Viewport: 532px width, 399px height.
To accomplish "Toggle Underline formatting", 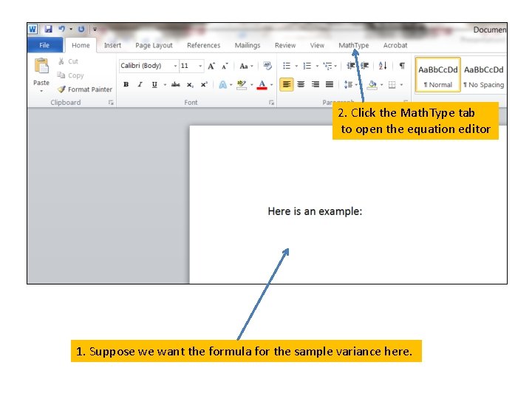I will click(154, 84).
